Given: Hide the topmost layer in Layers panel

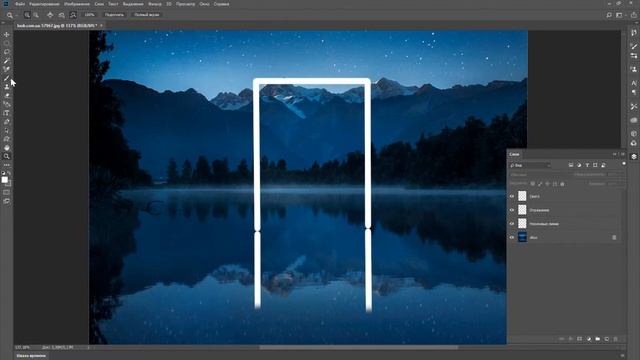Looking at the screenshot, I should (x=512, y=196).
